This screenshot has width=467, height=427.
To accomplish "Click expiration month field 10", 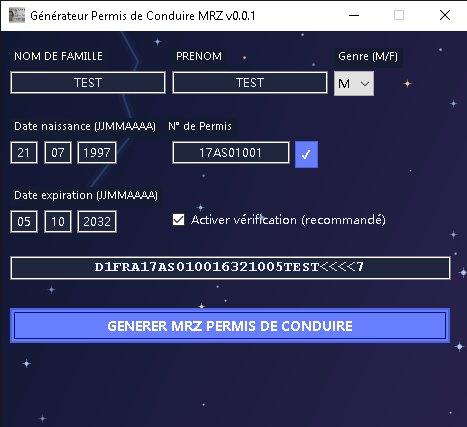I will pyautogui.click(x=58, y=221).
